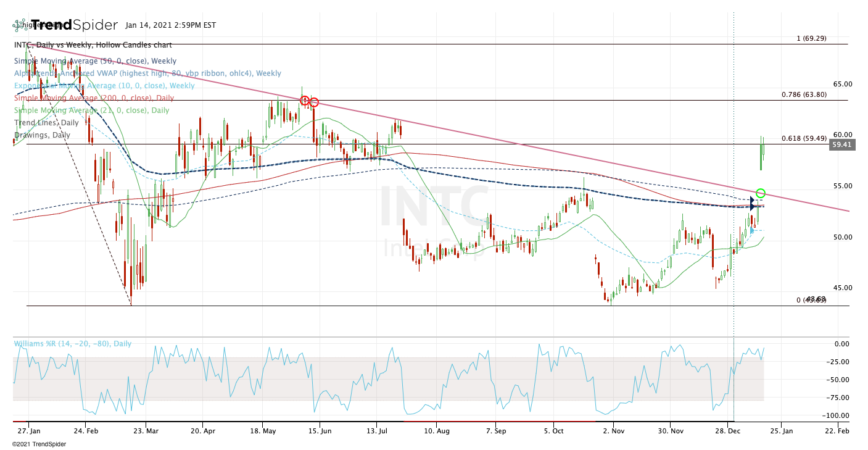Click the 59.41 current price tag
Screen dimensions: 868x450
tap(843, 145)
